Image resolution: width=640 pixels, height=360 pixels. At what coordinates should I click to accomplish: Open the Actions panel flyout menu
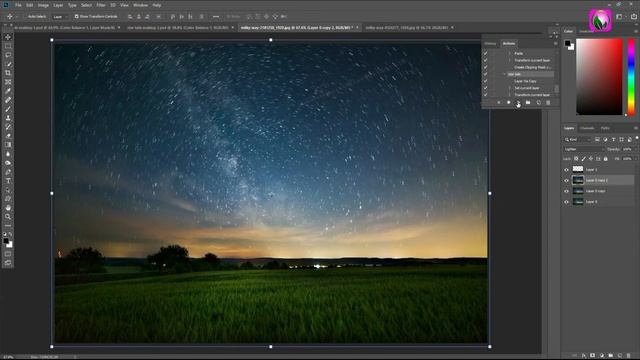[x=556, y=43]
